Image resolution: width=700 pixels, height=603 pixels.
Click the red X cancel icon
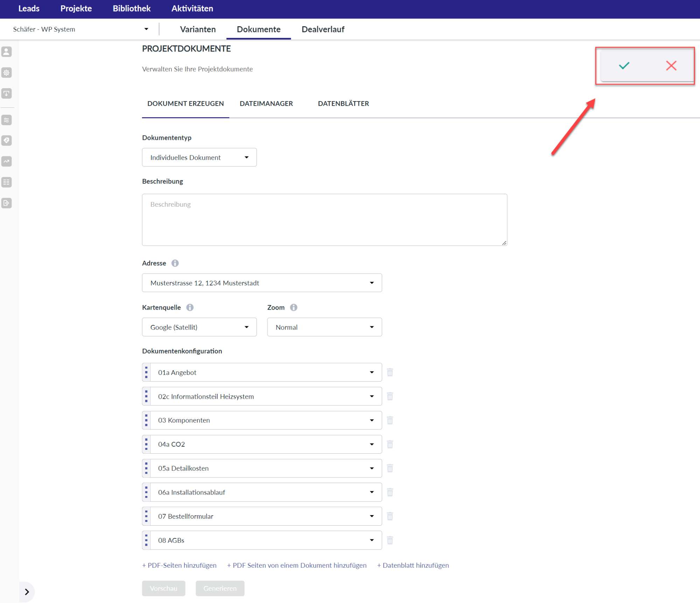[671, 65]
